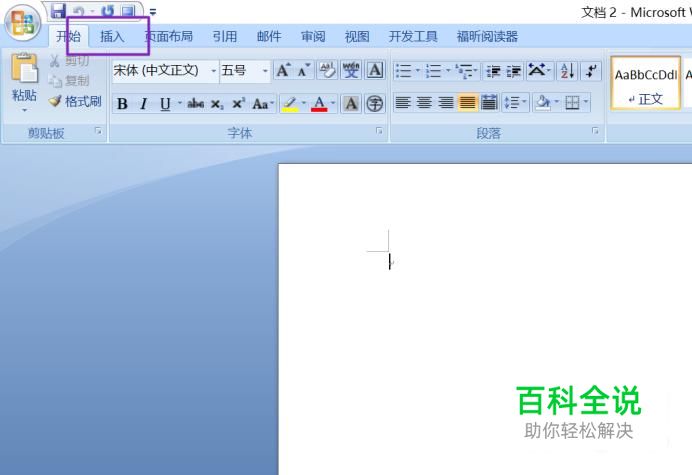Open the 邮件 ribbon tab

point(269,36)
